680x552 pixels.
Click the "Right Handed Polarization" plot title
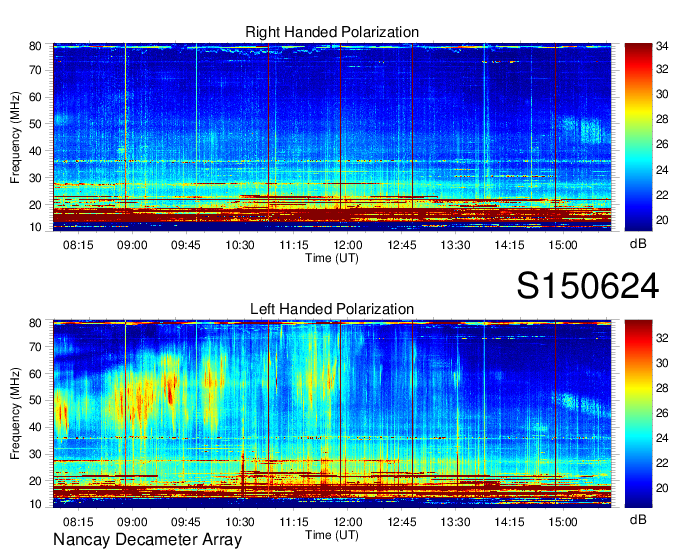coord(332,32)
